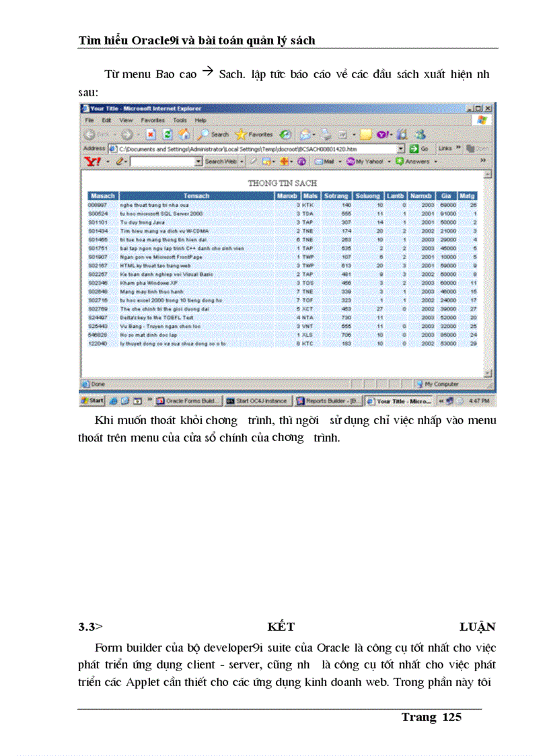The image size is (549, 756).
Task: Click the Yahoo toolbar pencil icon
Action: [120, 161]
